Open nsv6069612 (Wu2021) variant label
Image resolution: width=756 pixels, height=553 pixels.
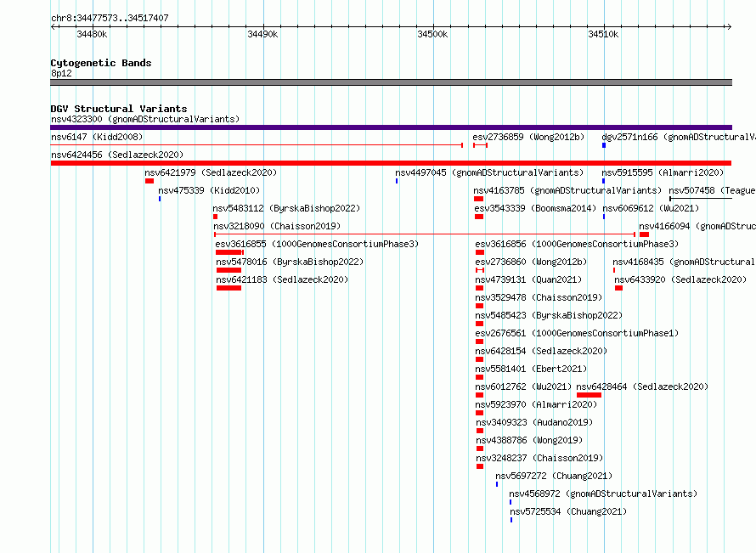click(x=651, y=208)
